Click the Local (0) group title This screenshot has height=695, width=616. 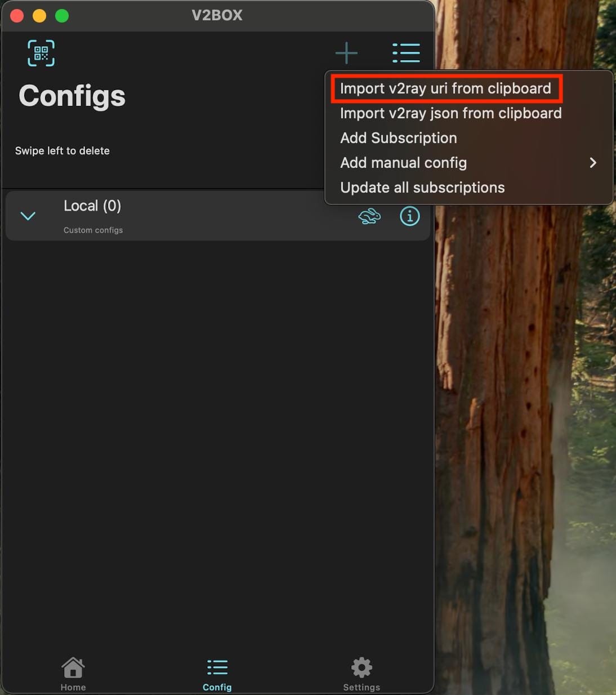(92, 206)
